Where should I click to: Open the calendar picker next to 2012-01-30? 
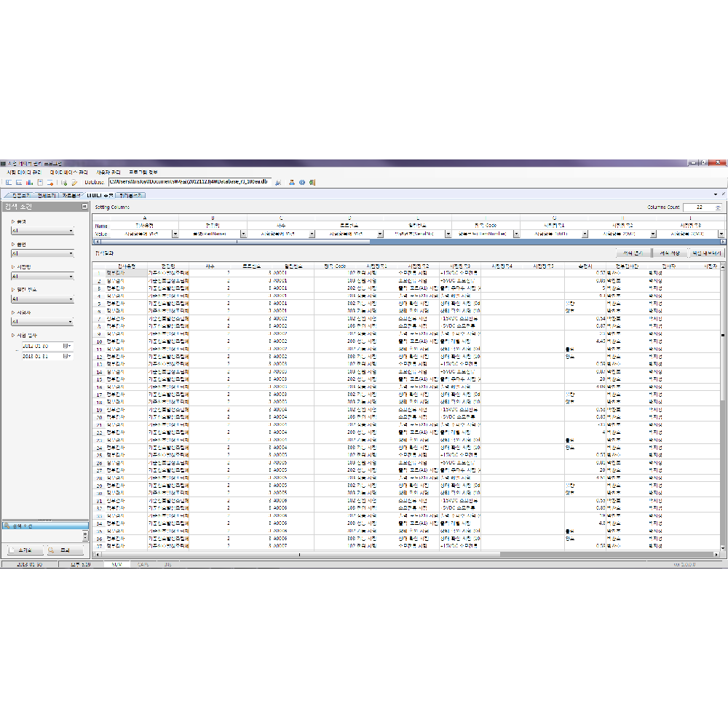[66, 346]
